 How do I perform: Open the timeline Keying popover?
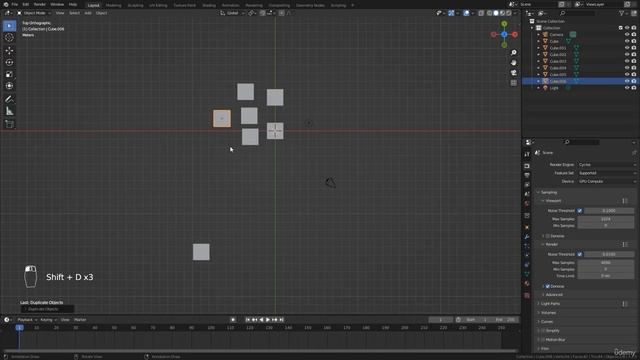[48, 320]
